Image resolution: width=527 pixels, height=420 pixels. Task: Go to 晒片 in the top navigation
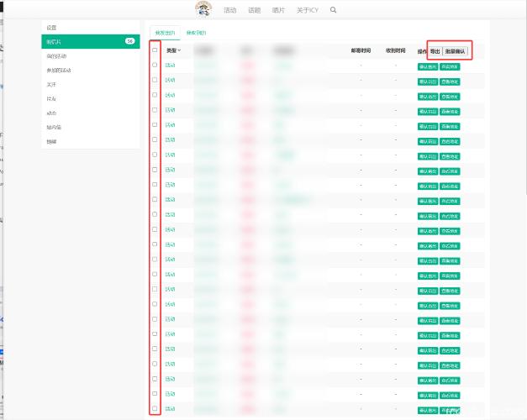[x=278, y=11]
